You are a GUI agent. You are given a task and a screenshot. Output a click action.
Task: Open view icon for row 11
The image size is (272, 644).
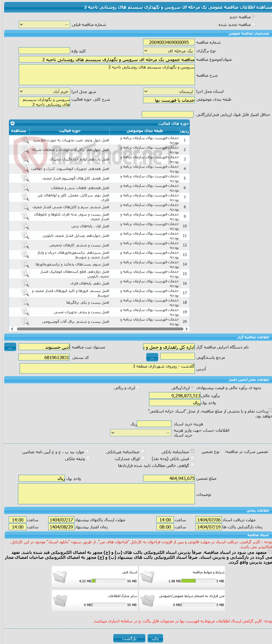[x=25, y=235]
